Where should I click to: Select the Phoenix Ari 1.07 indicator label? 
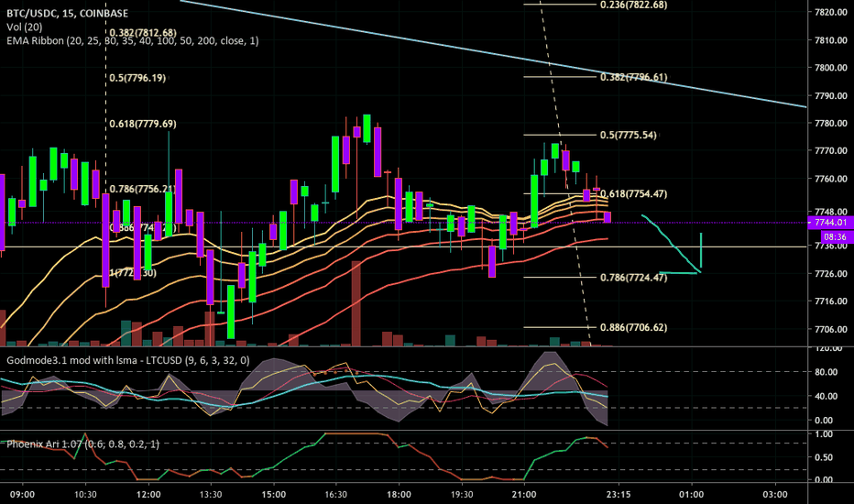click(82, 444)
